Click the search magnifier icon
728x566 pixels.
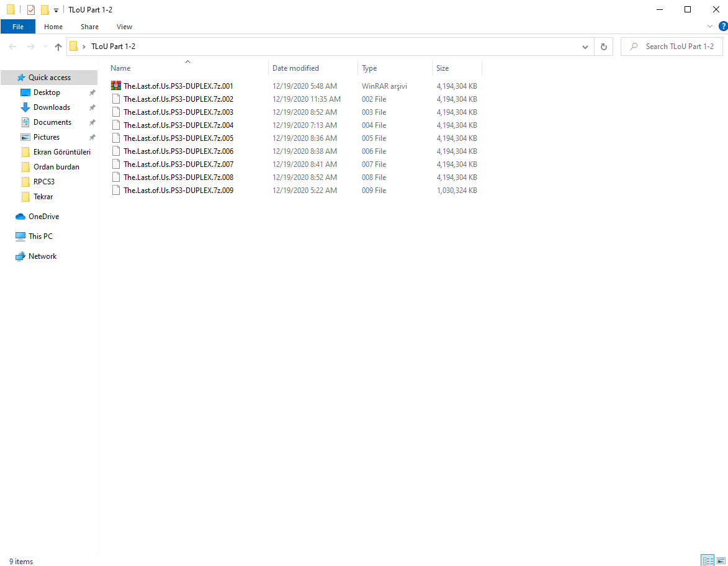click(634, 47)
